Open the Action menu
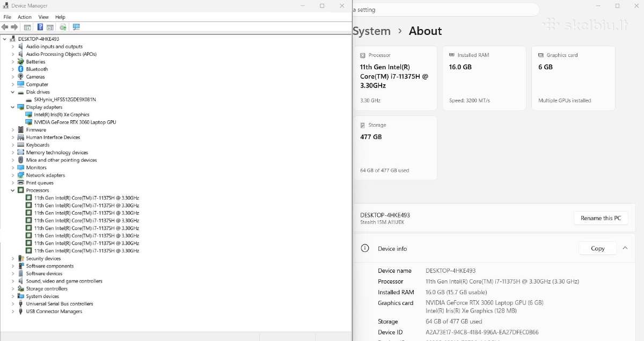Viewport: 644px width, 341px height. (x=25, y=17)
